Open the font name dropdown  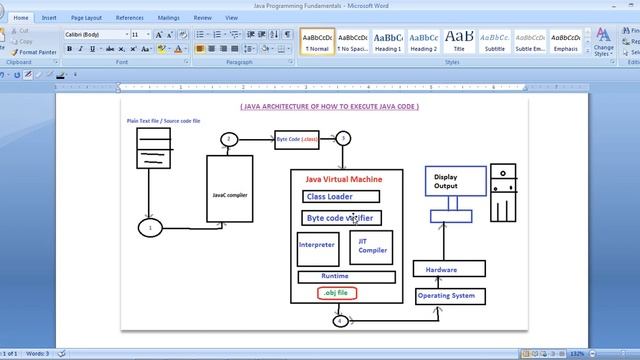pos(127,35)
